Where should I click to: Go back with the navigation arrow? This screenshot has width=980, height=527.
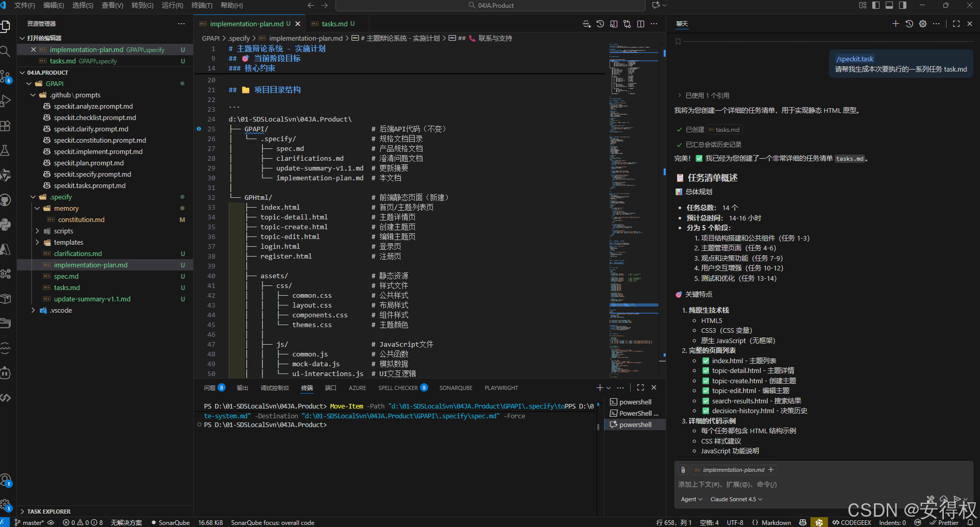click(x=311, y=5)
